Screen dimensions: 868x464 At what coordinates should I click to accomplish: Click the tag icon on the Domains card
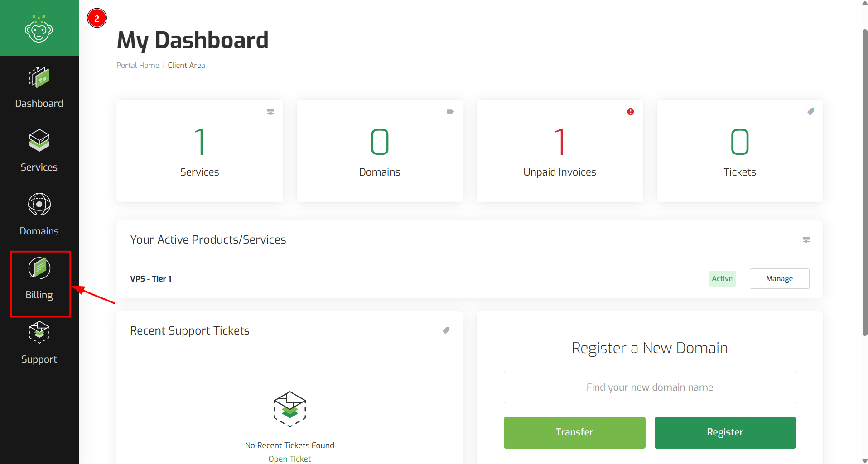450,111
